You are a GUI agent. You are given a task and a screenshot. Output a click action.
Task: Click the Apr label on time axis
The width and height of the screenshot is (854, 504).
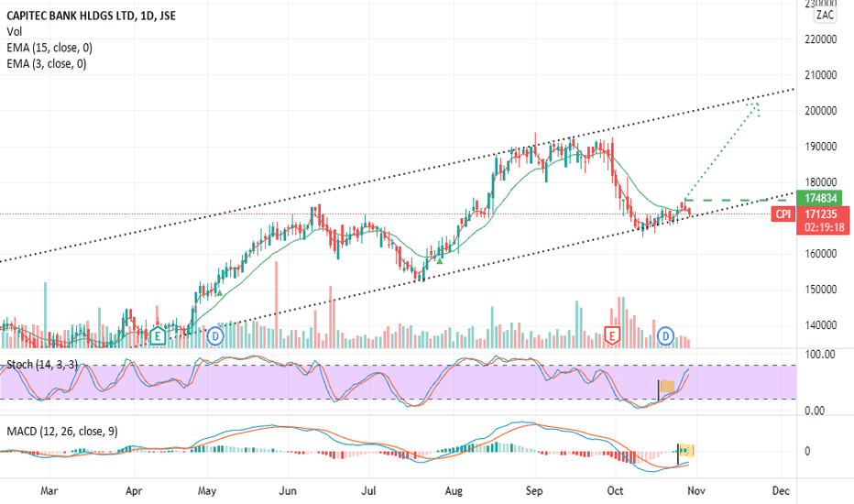pyautogui.click(x=134, y=491)
